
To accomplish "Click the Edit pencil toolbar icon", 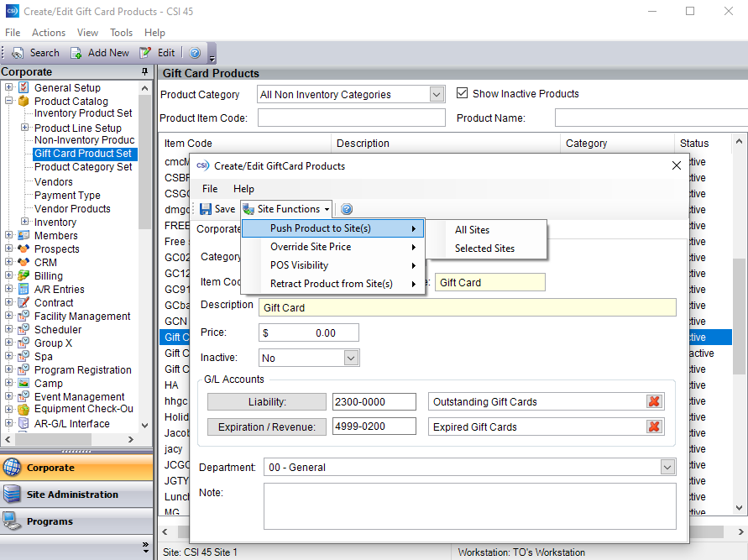I will [145, 53].
